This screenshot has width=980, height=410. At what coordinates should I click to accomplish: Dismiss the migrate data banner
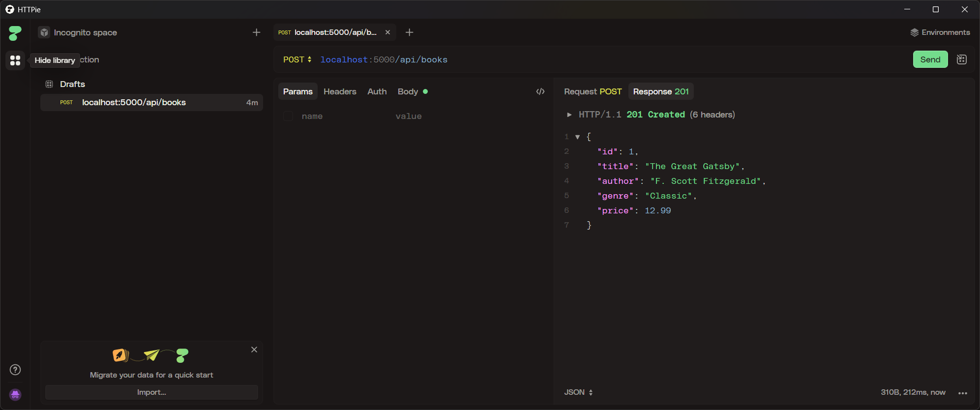point(254,350)
